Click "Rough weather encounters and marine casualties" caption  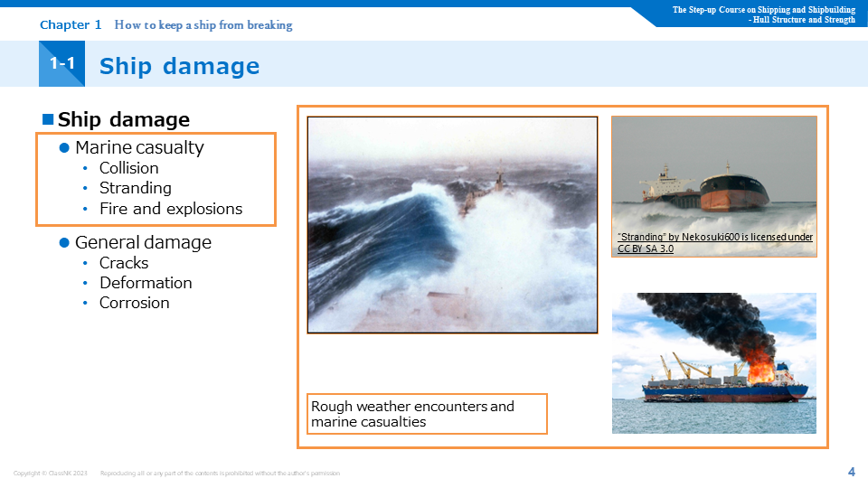(427, 414)
